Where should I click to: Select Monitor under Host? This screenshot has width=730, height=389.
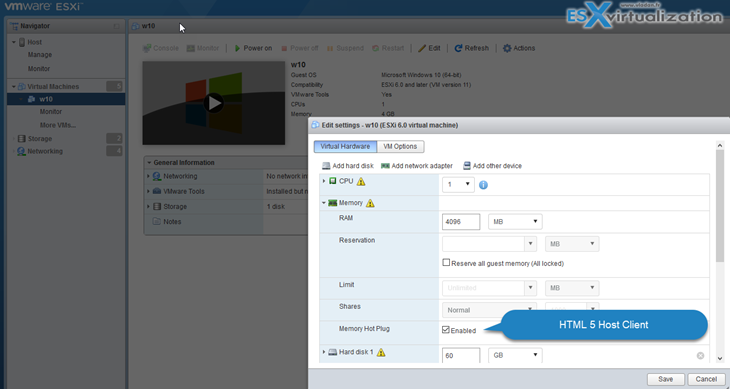39,69
